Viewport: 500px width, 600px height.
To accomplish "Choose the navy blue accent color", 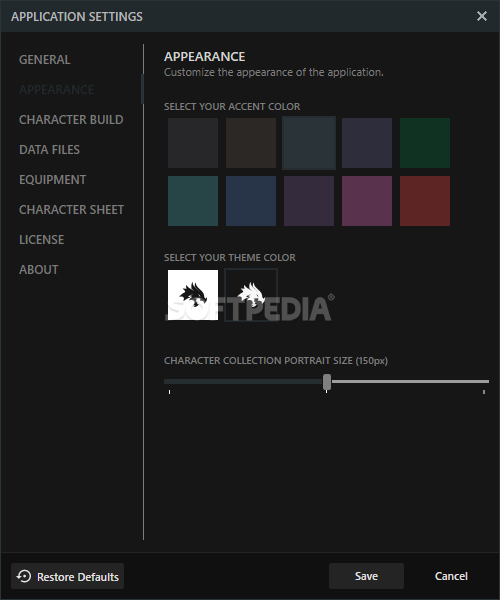I will pyautogui.click(x=251, y=201).
